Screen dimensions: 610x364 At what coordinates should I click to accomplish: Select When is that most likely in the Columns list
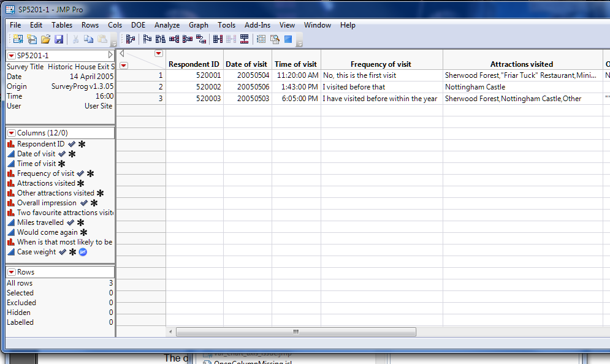pyautogui.click(x=64, y=242)
